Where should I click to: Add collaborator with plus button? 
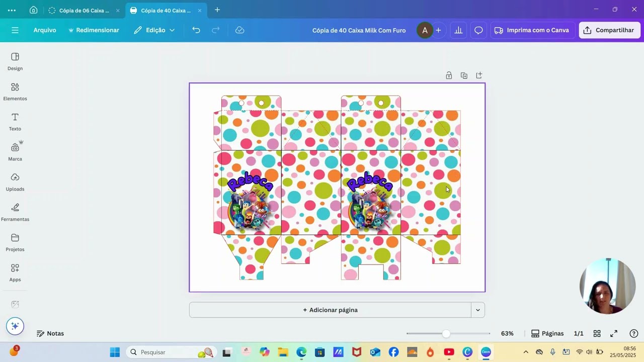(x=438, y=30)
